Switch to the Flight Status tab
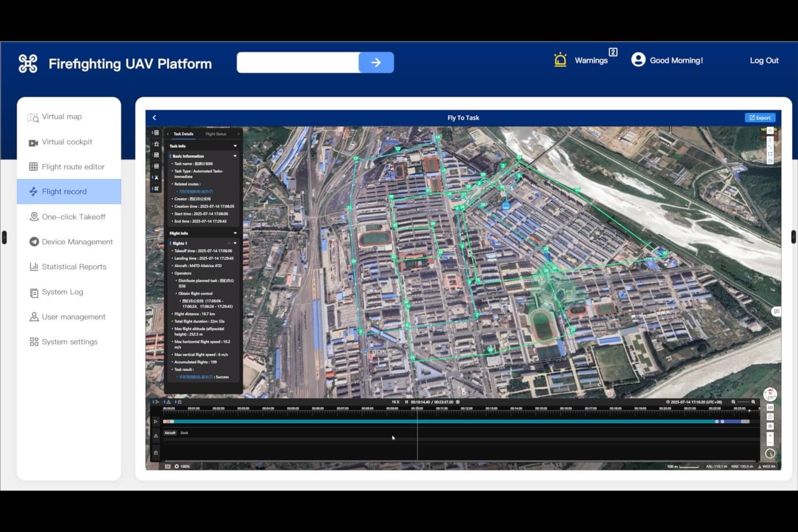Viewport: 798px width, 532px height. [216, 134]
